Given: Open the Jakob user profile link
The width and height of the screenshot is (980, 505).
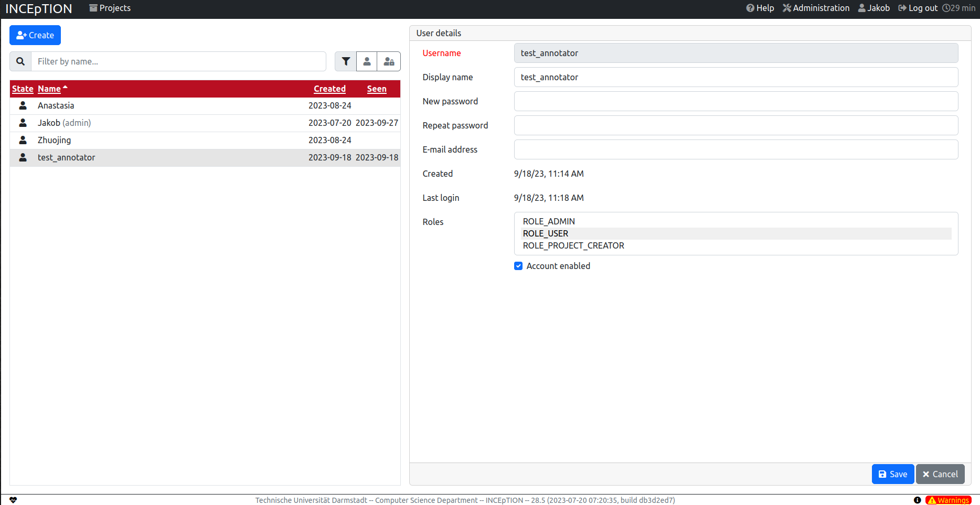Looking at the screenshot, I should click(874, 8).
